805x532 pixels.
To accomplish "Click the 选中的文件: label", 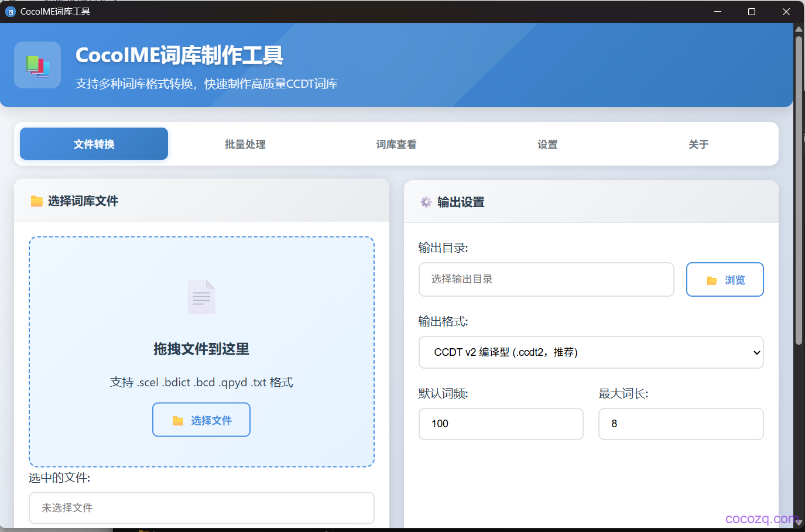I will click(x=60, y=478).
